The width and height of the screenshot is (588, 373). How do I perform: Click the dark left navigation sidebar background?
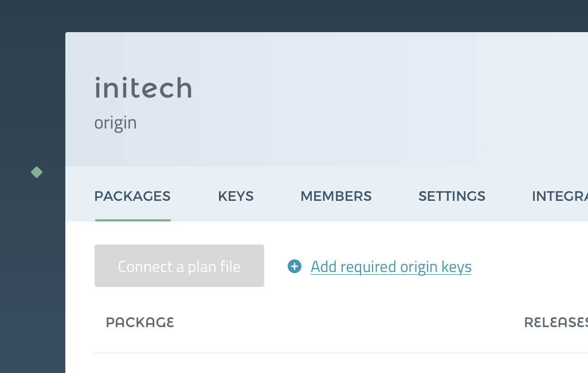[33, 263]
